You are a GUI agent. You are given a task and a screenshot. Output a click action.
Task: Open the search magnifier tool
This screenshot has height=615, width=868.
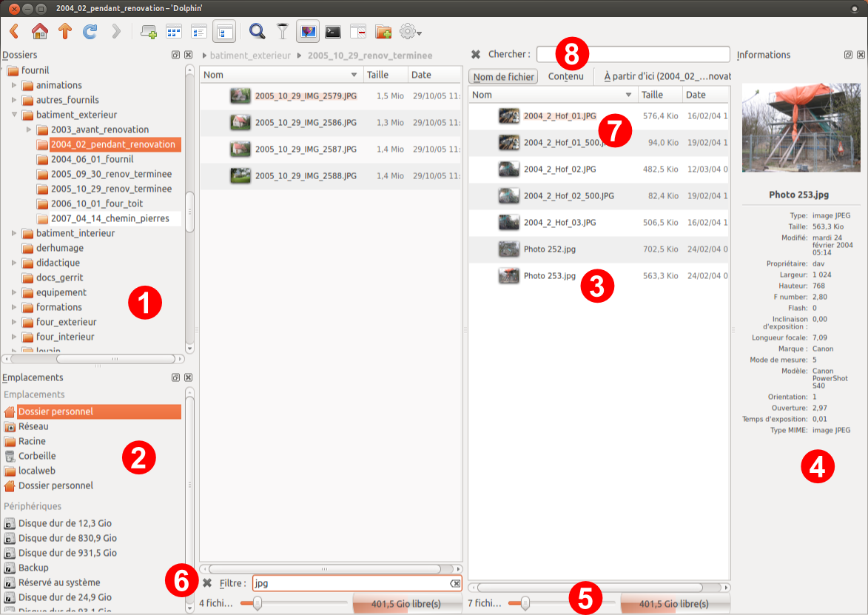(x=257, y=32)
